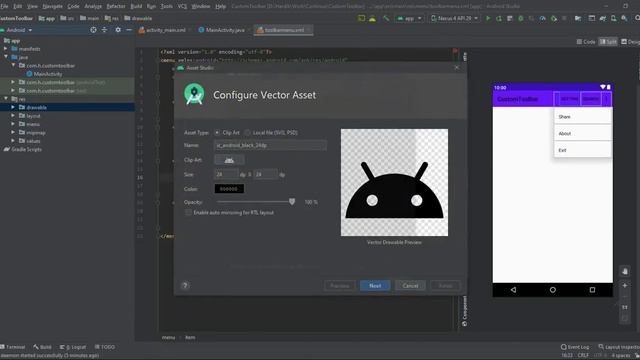Click the black Color swatch
The height and width of the screenshot is (360, 640).
pos(229,189)
